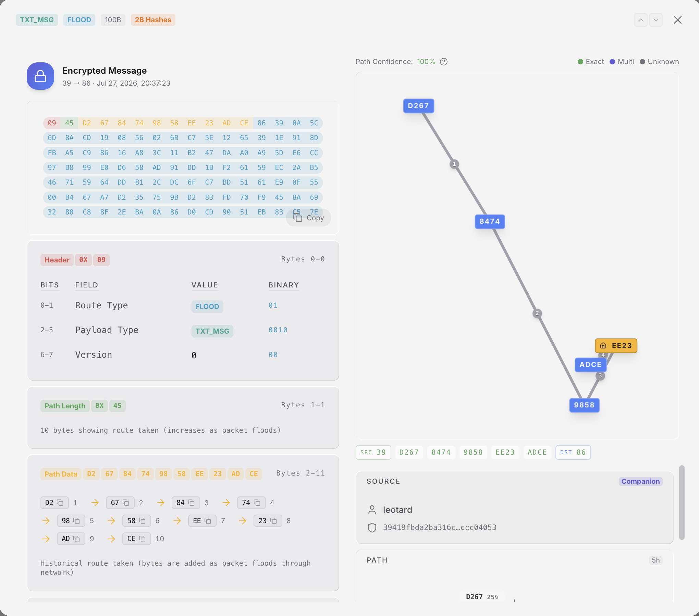Copy the full hex dump

[x=308, y=218]
